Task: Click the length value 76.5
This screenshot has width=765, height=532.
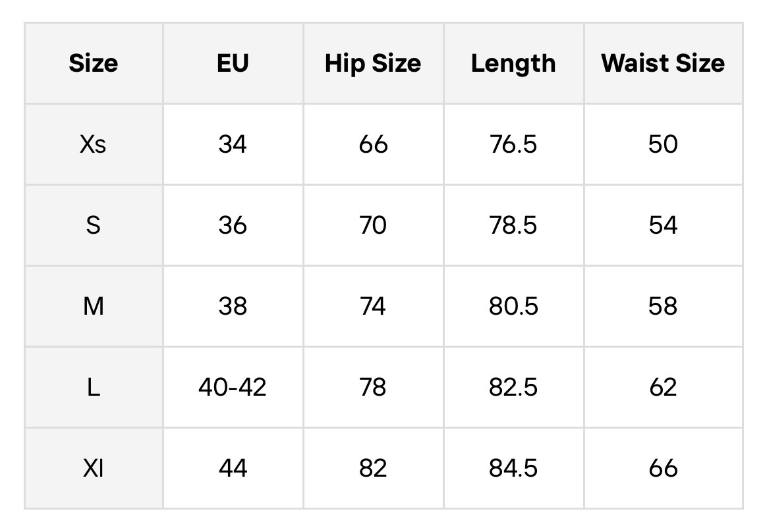Action: 513,144
